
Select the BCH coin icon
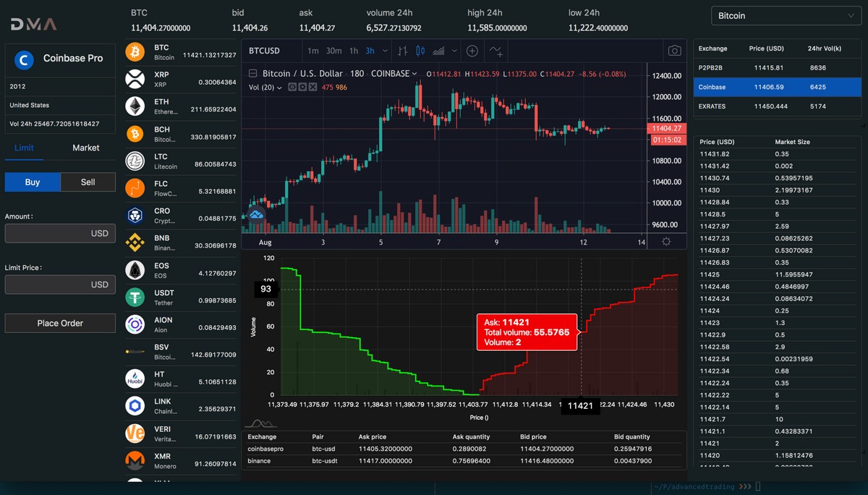pos(135,134)
